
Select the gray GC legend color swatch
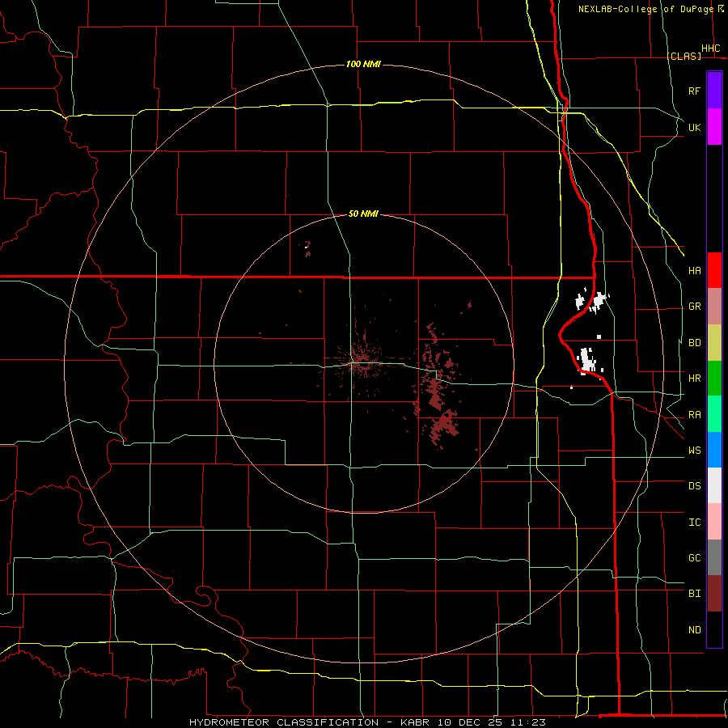[714, 557]
